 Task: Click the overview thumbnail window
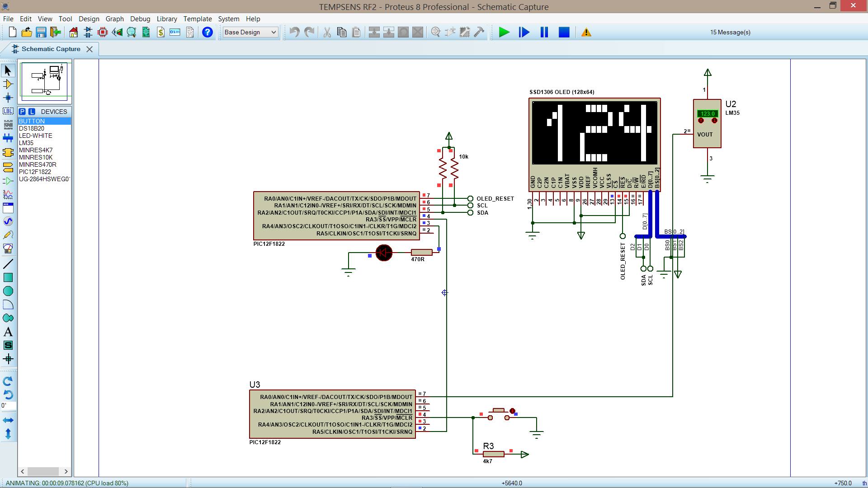[44, 81]
